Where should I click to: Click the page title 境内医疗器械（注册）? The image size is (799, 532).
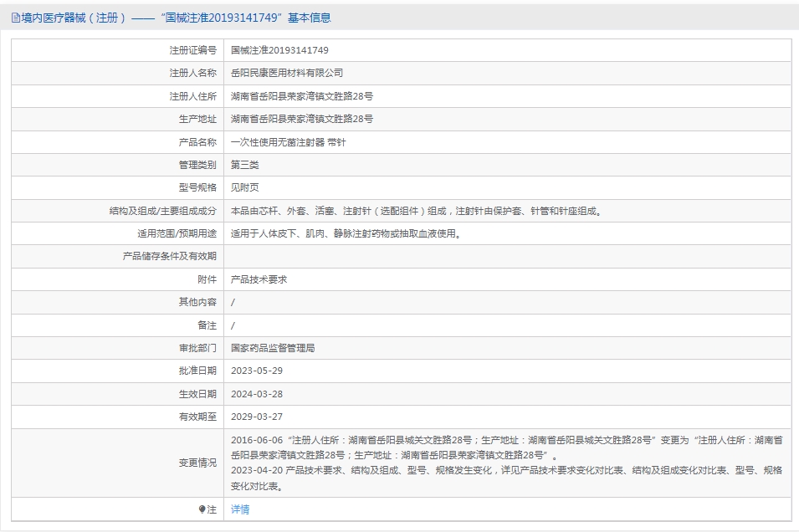[x=74, y=18]
